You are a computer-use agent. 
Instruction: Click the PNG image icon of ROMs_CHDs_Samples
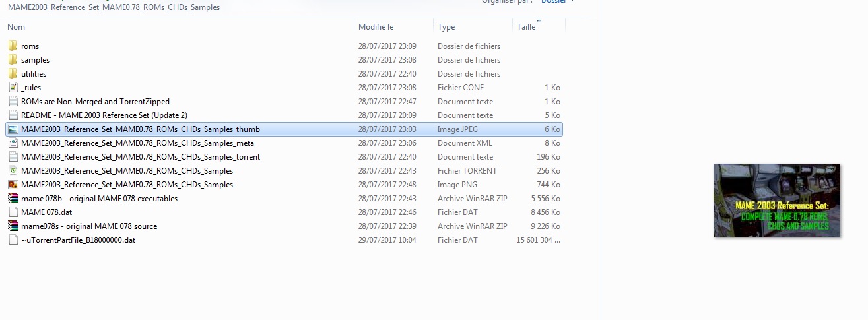(x=13, y=185)
